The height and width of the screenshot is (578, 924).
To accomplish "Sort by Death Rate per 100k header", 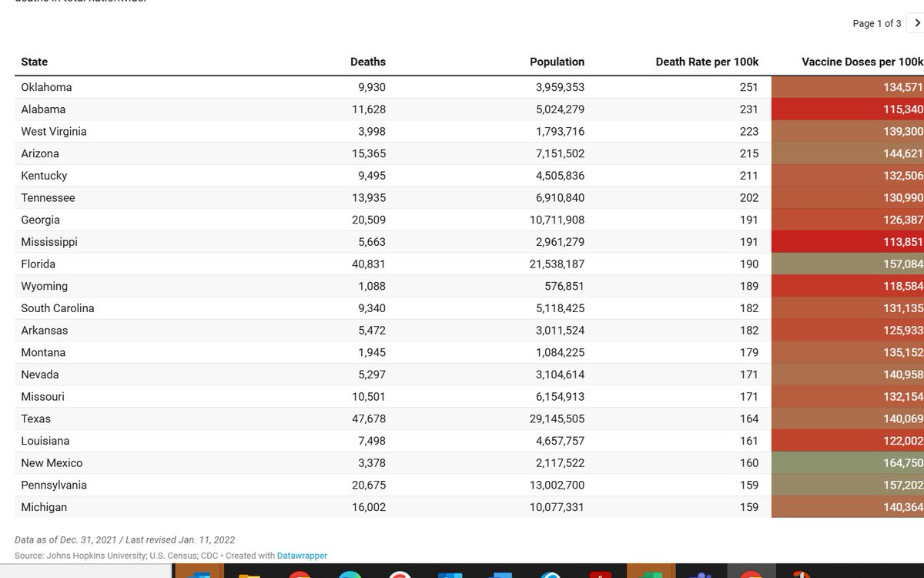I will click(707, 62).
